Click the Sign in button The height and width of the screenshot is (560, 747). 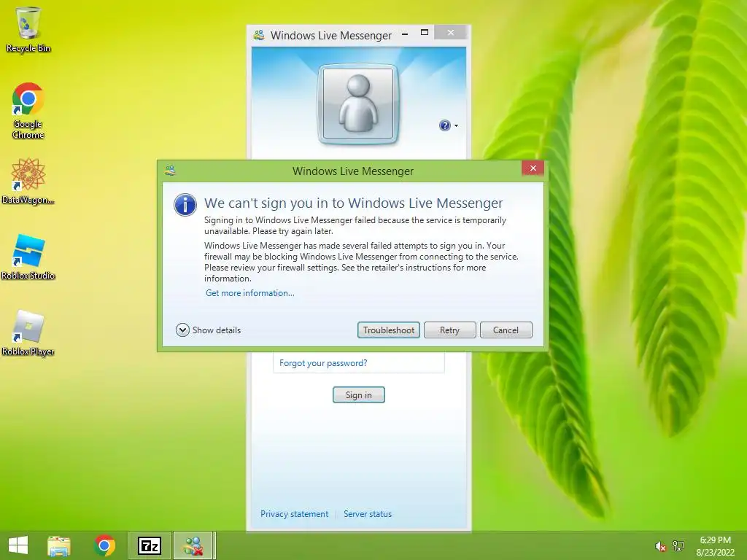359,394
